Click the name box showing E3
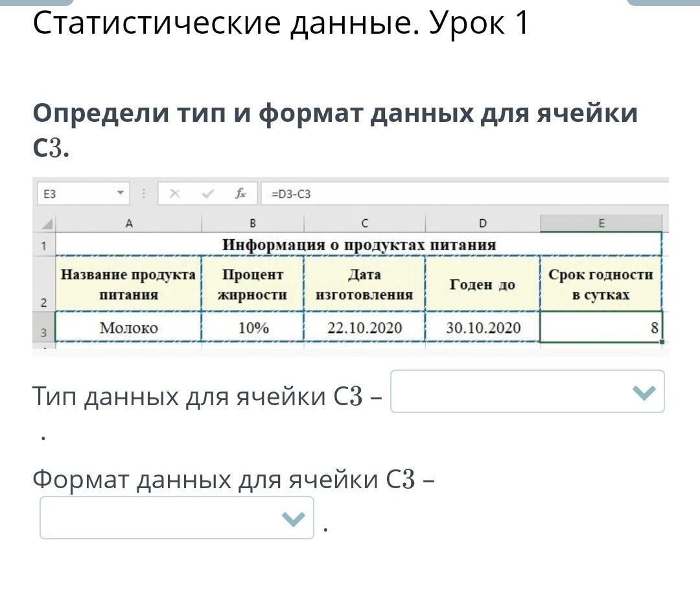 coord(83,194)
